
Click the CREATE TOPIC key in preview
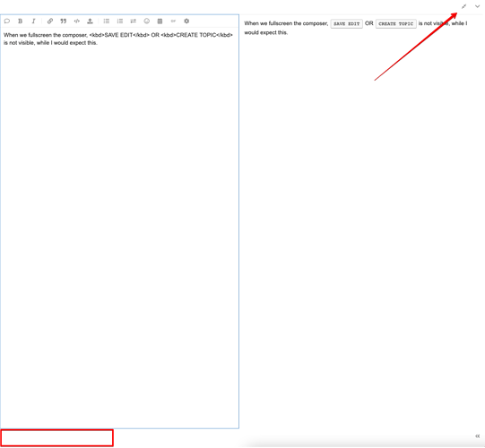pos(396,24)
